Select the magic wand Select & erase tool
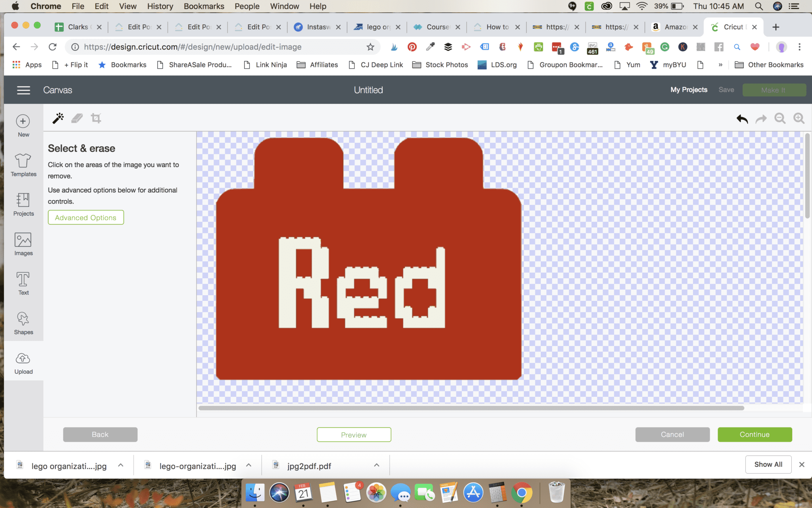Screen dimensions: 812x508 pyautogui.click(x=58, y=118)
